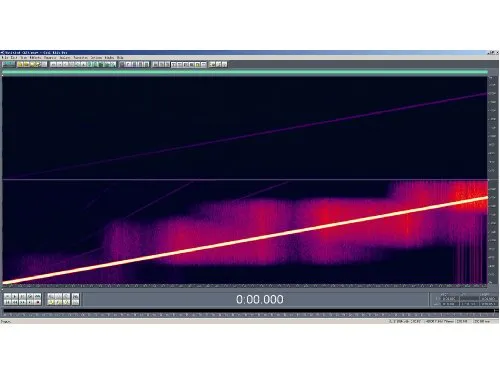Image resolution: width=500 pixels, height=375 pixels.
Task: Click the green display range bar
Action: [x=245, y=72]
